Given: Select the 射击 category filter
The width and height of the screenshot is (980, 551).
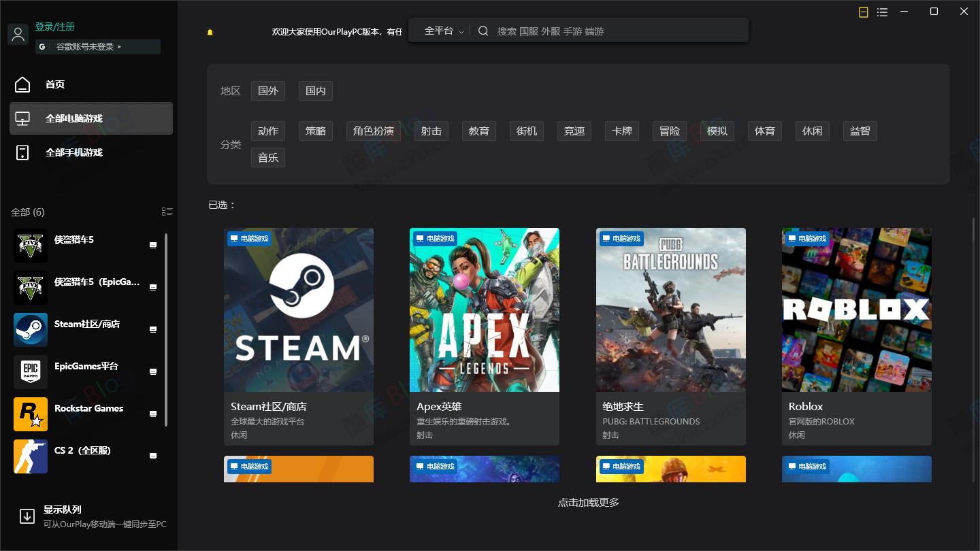Looking at the screenshot, I should tap(431, 131).
